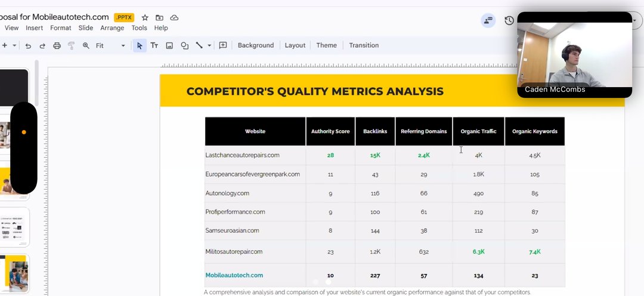Open the Insert menu
The height and width of the screenshot is (296, 644).
coord(34,28)
